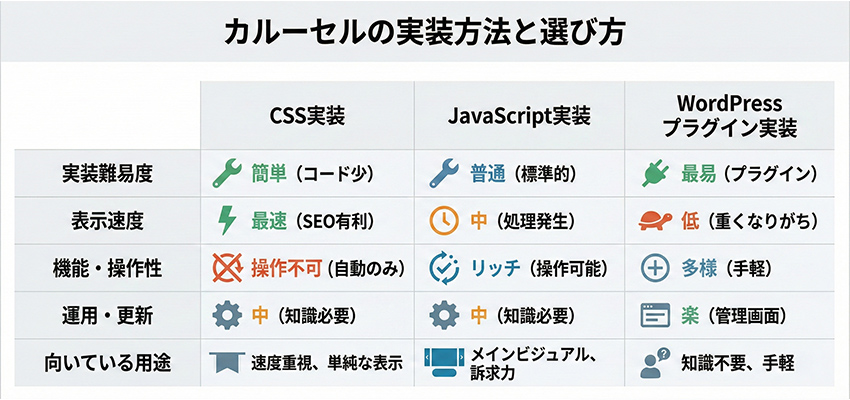Click the banner flag icon beside 速度重視
Viewport: 850px width, 400px height.
point(228,362)
